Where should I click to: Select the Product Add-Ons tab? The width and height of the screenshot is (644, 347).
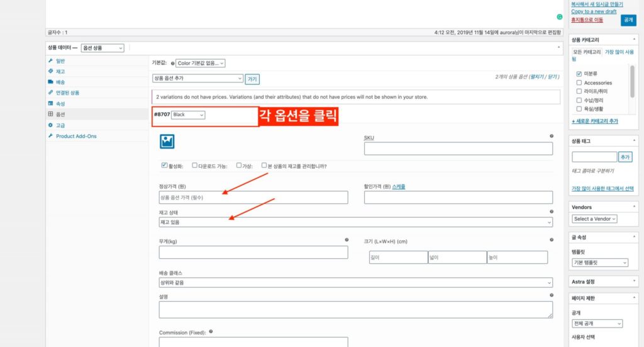[x=75, y=136]
